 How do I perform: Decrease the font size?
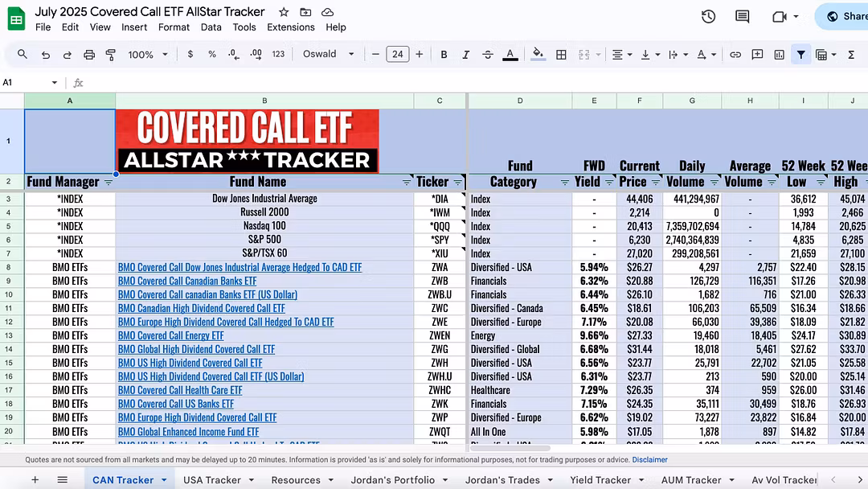click(375, 54)
